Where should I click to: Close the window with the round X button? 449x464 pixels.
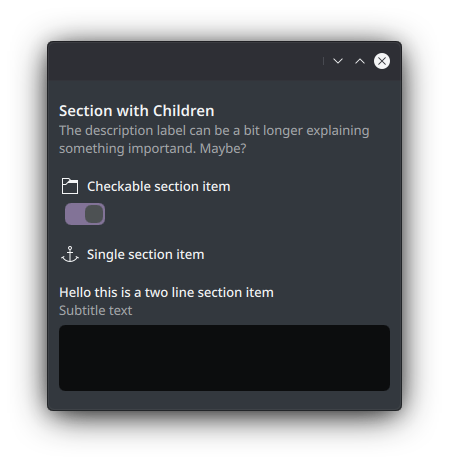[382, 61]
